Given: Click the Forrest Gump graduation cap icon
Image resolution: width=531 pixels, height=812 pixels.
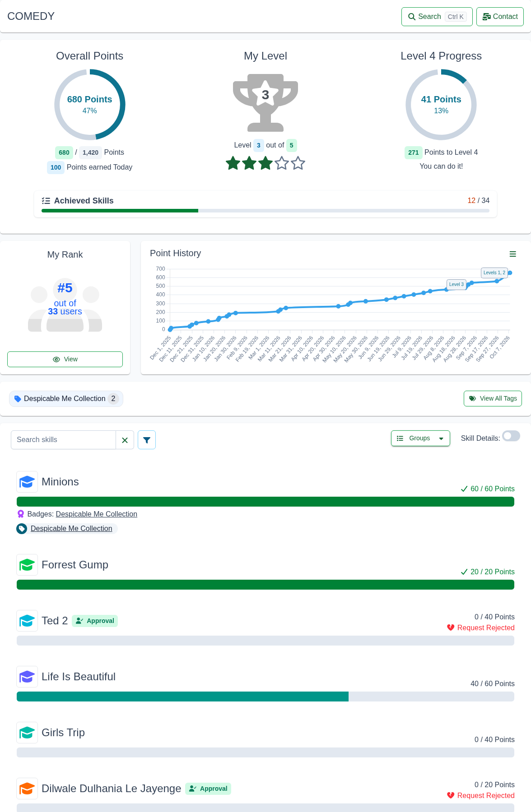Looking at the screenshot, I should coord(27,565).
